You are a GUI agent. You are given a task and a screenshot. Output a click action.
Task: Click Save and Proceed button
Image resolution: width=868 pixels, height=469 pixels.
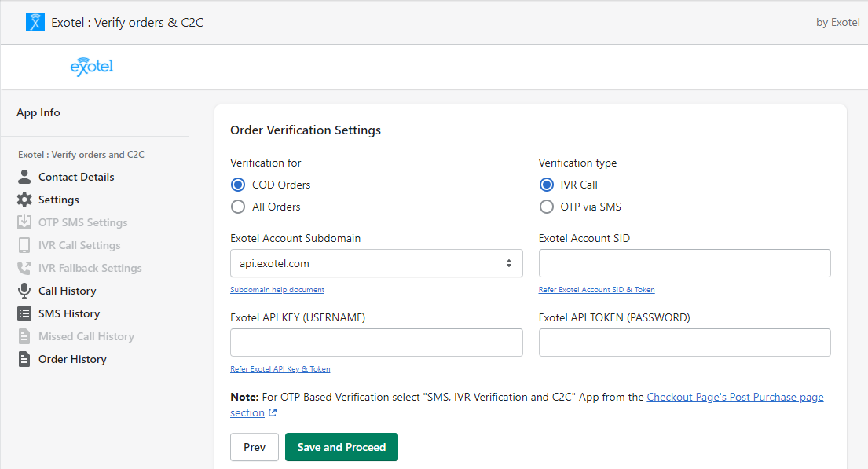point(342,447)
